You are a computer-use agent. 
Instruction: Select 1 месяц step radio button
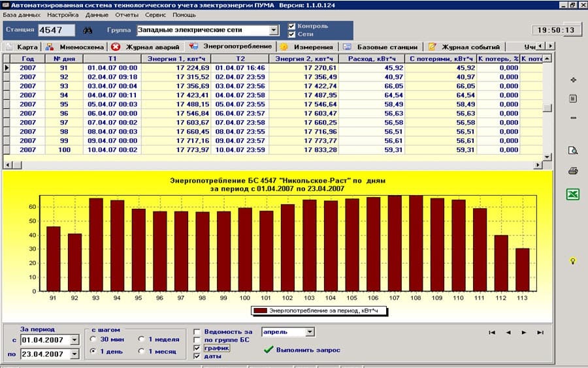pos(141,352)
